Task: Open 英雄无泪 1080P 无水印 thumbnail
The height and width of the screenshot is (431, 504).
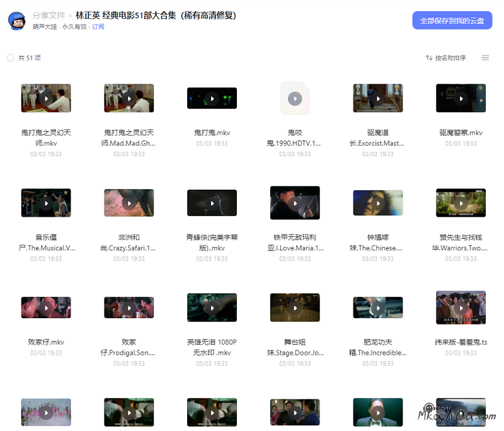Action: pyautogui.click(x=212, y=307)
